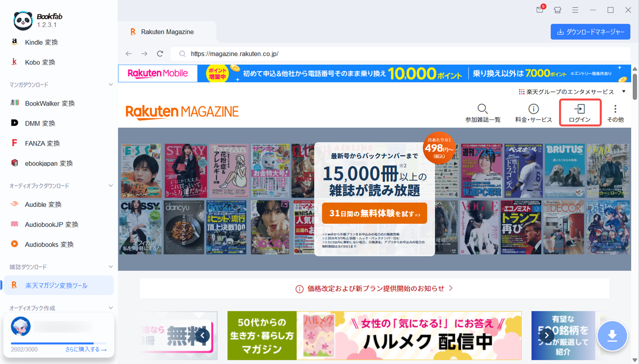Click さらに購入する link

point(86,350)
